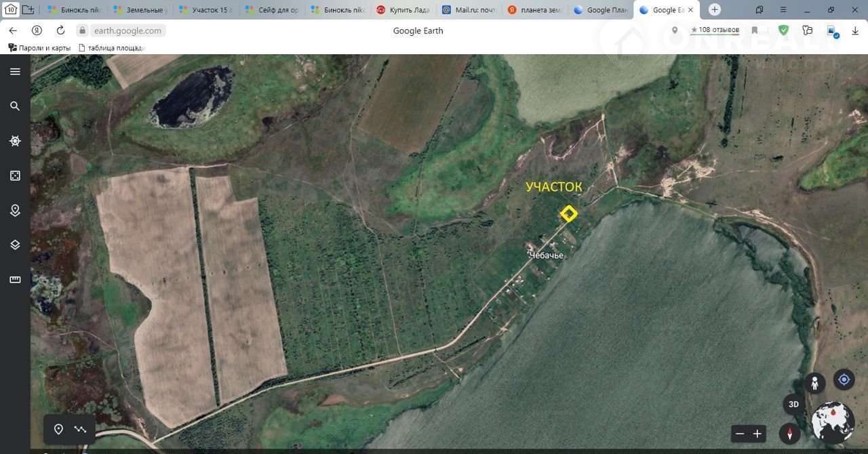Reset orientation using the compass
This screenshot has width=868, height=454.
click(789, 434)
